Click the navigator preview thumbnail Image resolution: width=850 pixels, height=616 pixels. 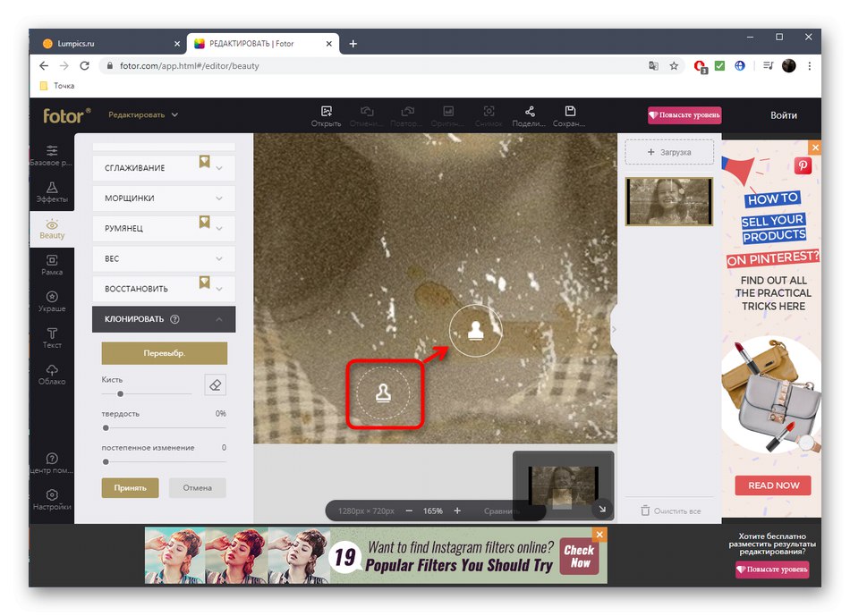click(x=563, y=486)
